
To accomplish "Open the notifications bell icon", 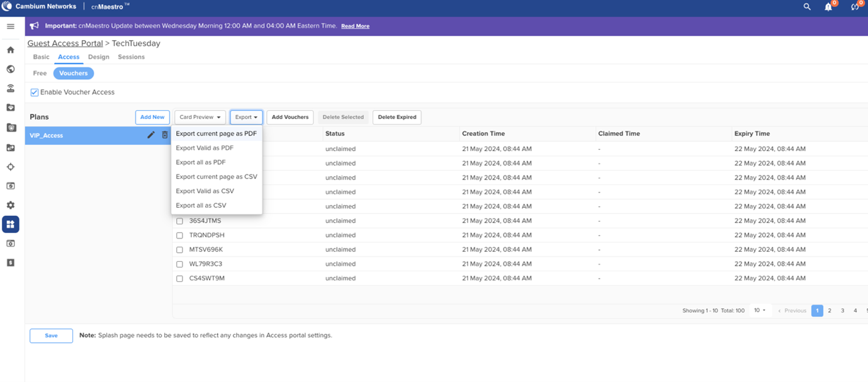I will [828, 7].
